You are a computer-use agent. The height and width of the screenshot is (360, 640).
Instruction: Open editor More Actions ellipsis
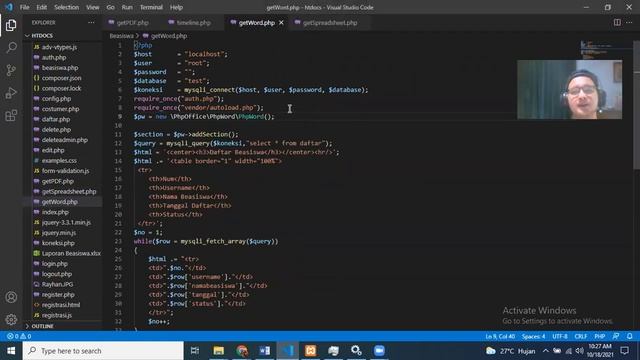point(629,22)
